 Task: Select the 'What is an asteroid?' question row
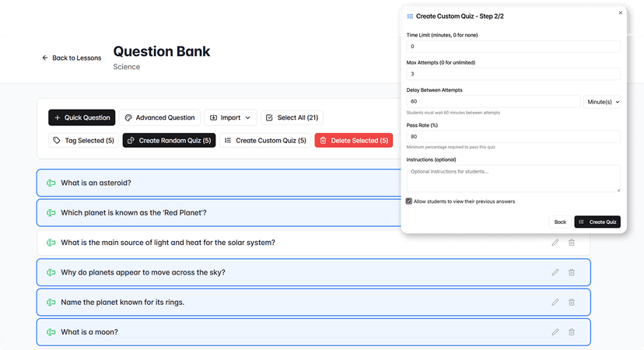pos(219,183)
